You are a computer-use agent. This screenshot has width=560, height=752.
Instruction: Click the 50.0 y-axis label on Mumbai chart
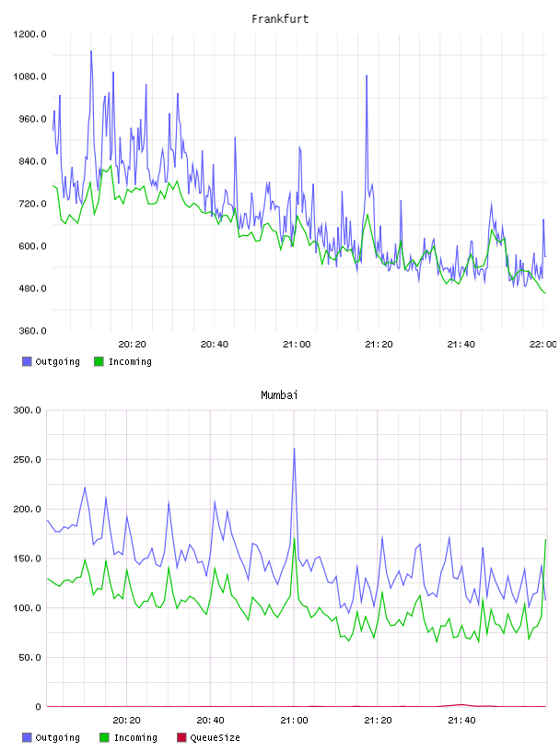(x=29, y=657)
